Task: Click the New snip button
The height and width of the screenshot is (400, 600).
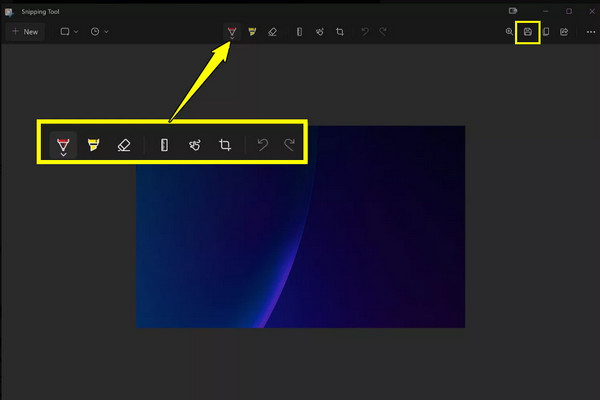Action: point(25,32)
